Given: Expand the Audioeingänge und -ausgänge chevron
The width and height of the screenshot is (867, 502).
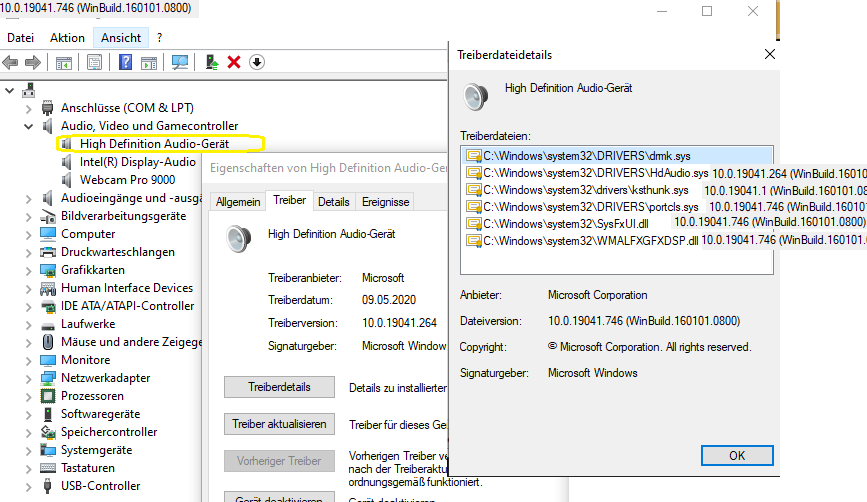Looking at the screenshot, I should 28,198.
